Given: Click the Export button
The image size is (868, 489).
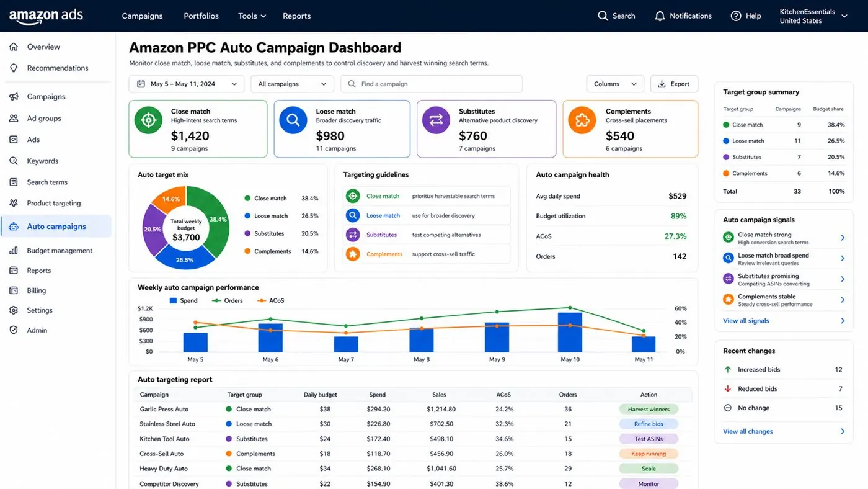Looking at the screenshot, I should pyautogui.click(x=674, y=84).
